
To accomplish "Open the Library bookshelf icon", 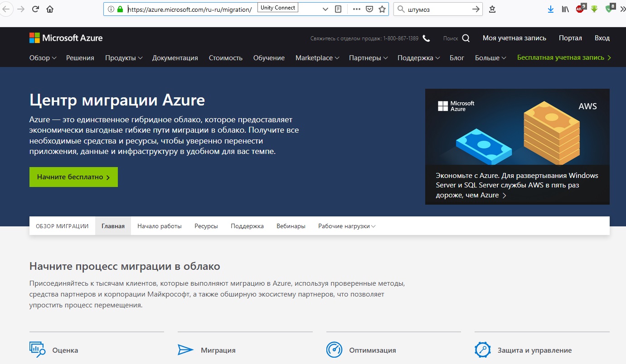I will [565, 9].
